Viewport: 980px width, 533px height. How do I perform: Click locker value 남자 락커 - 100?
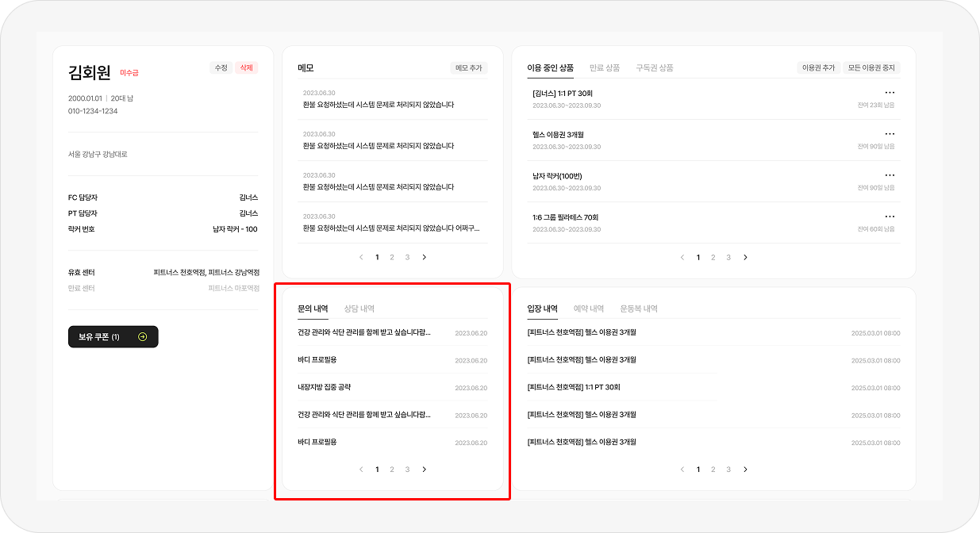click(235, 229)
